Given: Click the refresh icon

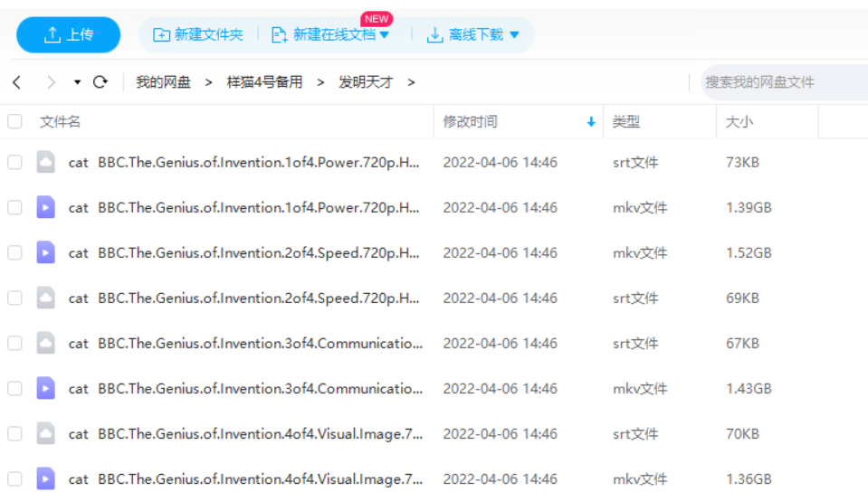Looking at the screenshot, I should coord(100,82).
